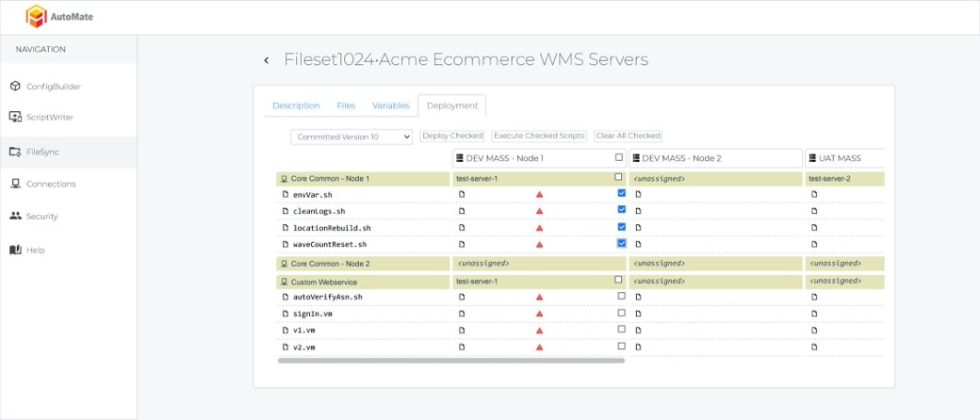This screenshot has width=980, height=420.
Task: Open the Committed Version 10 dropdown
Action: (351, 137)
